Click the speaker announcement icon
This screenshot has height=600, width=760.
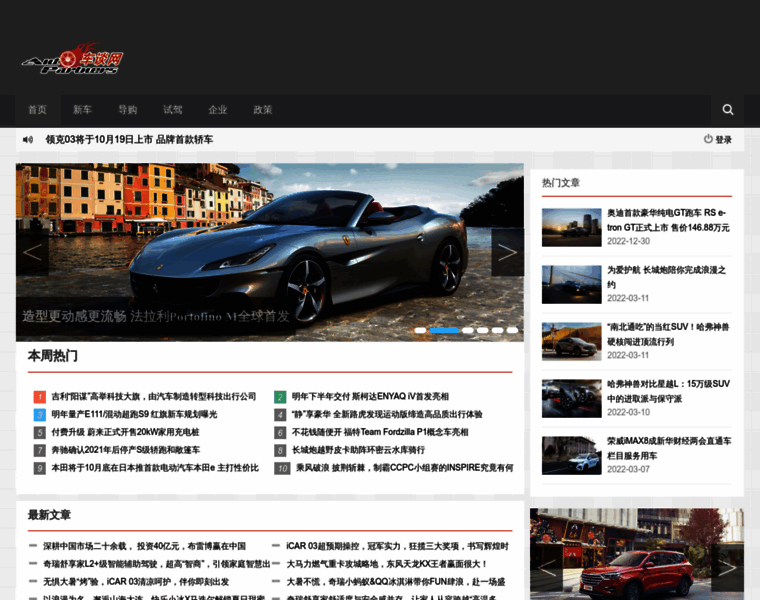pyautogui.click(x=28, y=140)
